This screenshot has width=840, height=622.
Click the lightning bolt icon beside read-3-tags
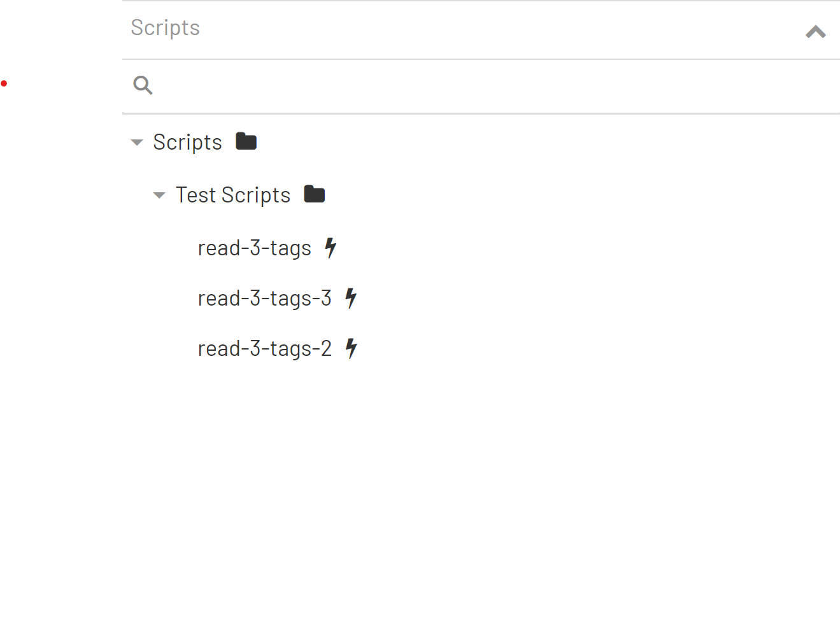tap(331, 248)
